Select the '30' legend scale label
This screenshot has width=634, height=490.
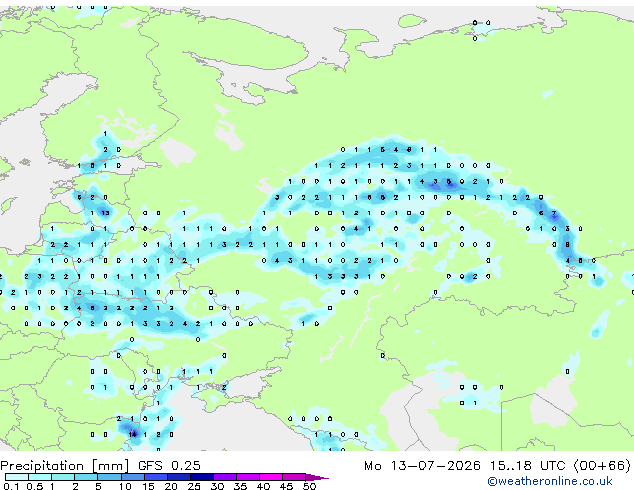(x=218, y=486)
